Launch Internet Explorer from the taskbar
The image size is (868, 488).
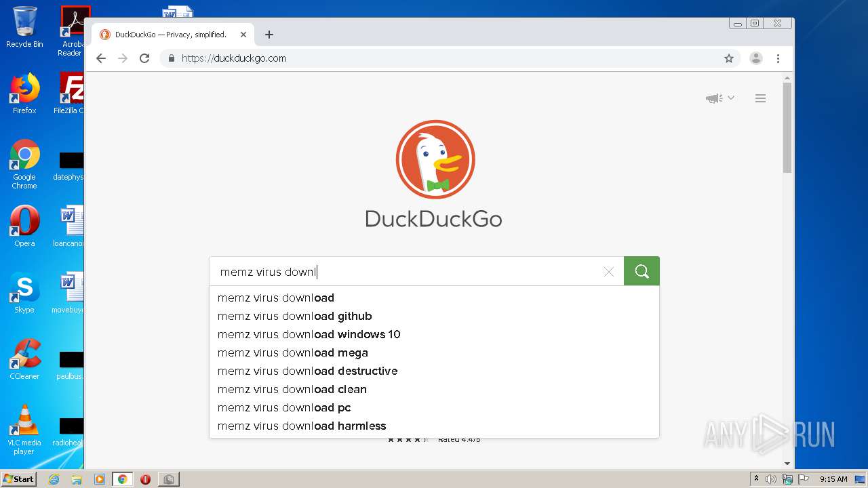tap(54, 479)
